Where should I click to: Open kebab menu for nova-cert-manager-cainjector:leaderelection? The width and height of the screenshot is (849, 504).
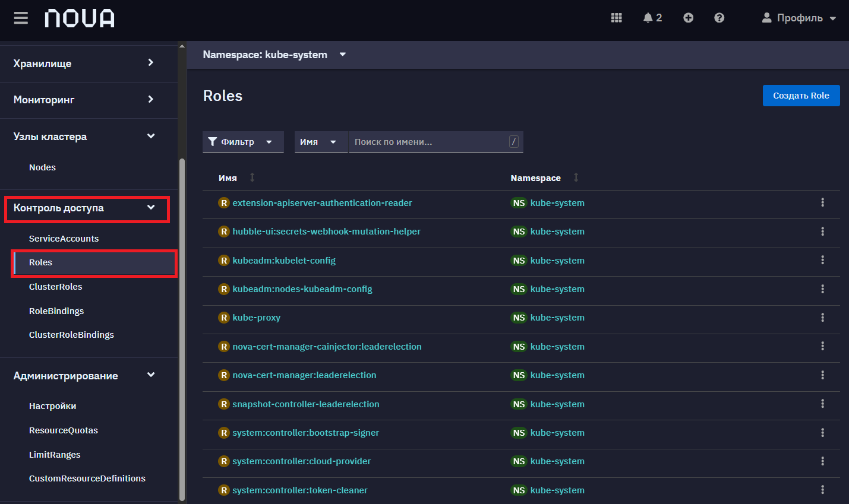[822, 346]
